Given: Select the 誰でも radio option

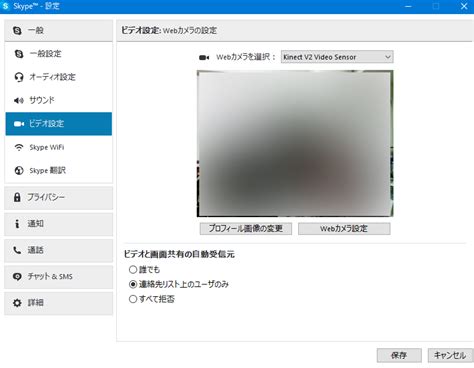Looking at the screenshot, I should click(x=133, y=269).
